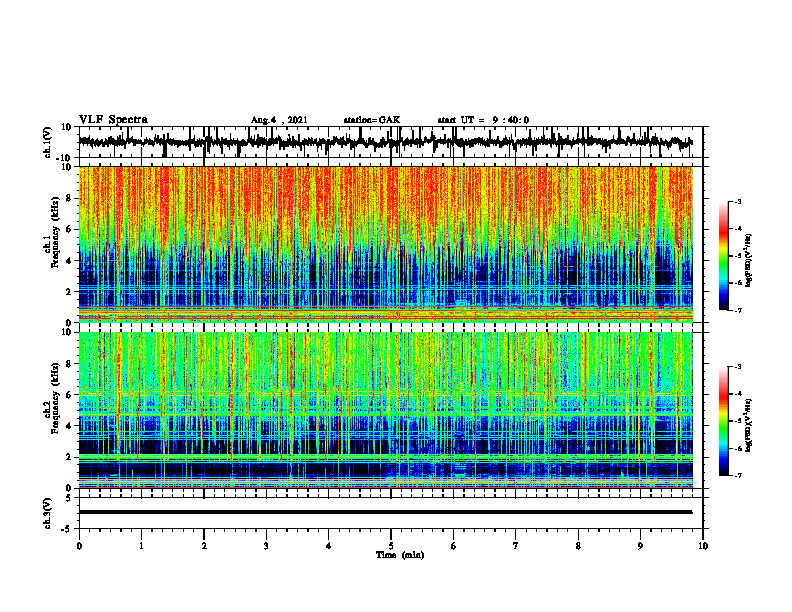Viewport: 792px width, 612px height.
Task: Click the "5" tick on ch.3(V) axis
Action: tap(70, 498)
